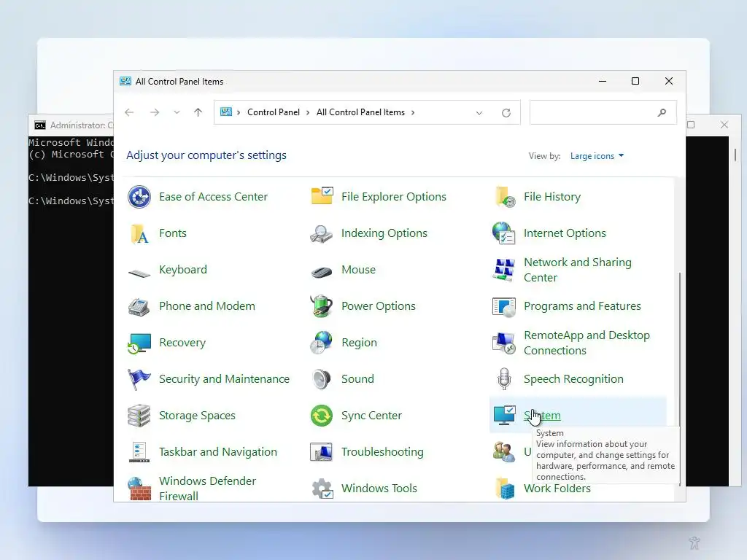This screenshot has height=560, width=747.
Task: Open the Sync Center green icon
Action: [x=322, y=416]
